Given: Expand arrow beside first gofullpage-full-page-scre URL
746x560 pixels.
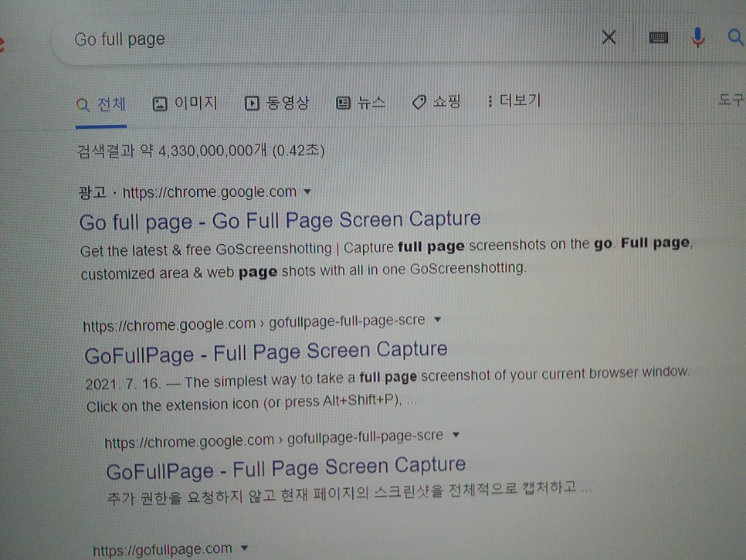Looking at the screenshot, I should [438, 319].
